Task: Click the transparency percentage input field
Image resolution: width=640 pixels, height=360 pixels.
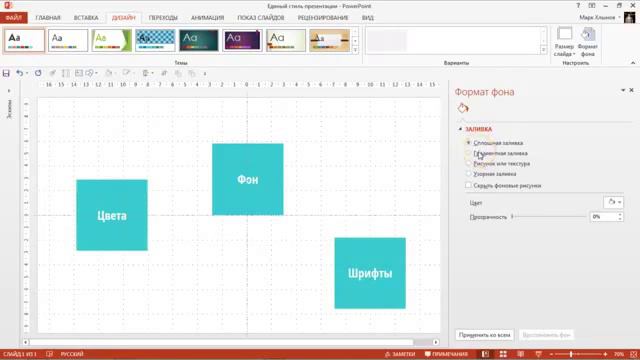Action: click(x=604, y=217)
